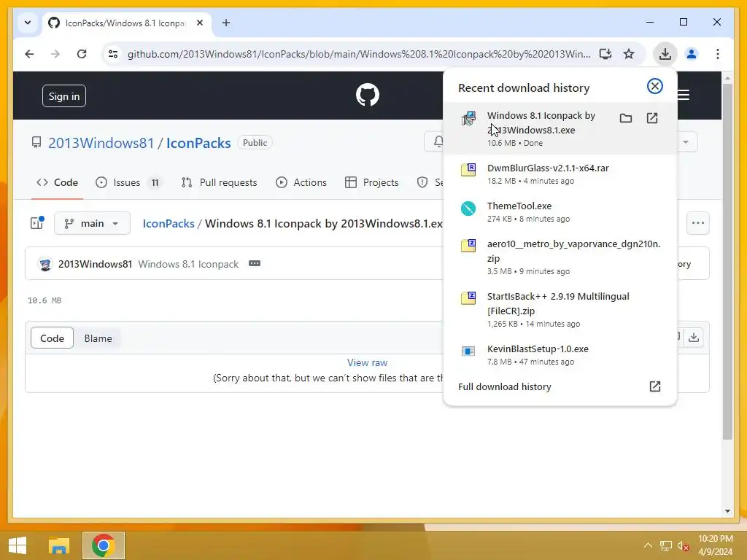This screenshot has width=747, height=560.
Task: Select StartIsBack++ 2.9.19 zip download
Action: point(560,309)
